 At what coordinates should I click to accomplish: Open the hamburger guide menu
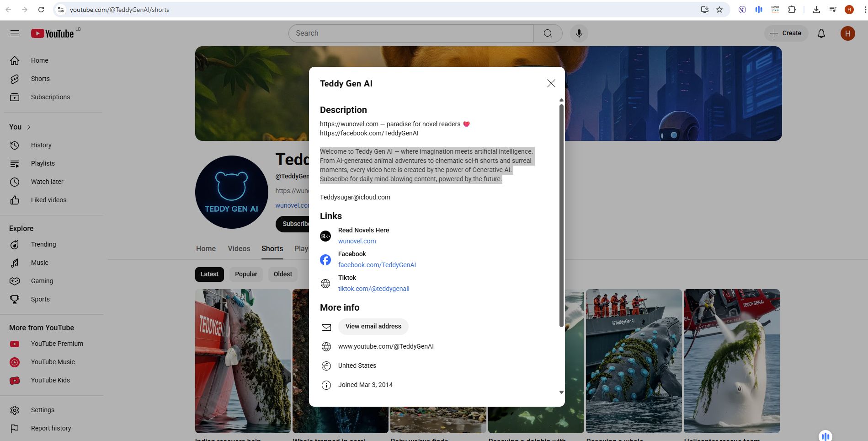(x=15, y=33)
